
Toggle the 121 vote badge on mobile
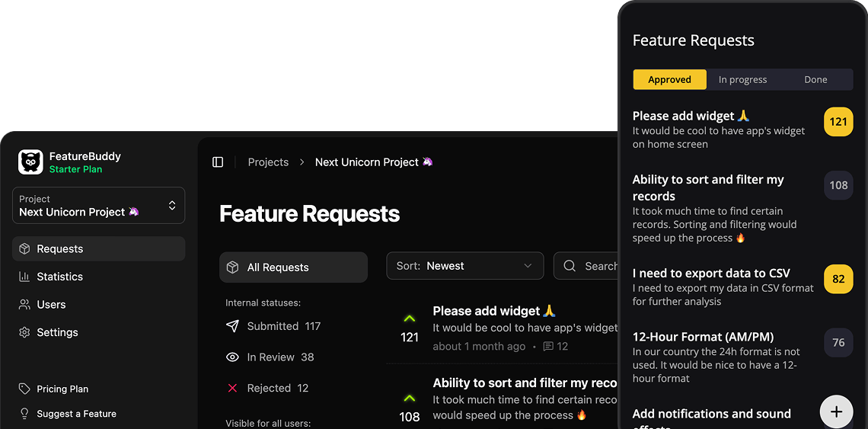tap(838, 122)
